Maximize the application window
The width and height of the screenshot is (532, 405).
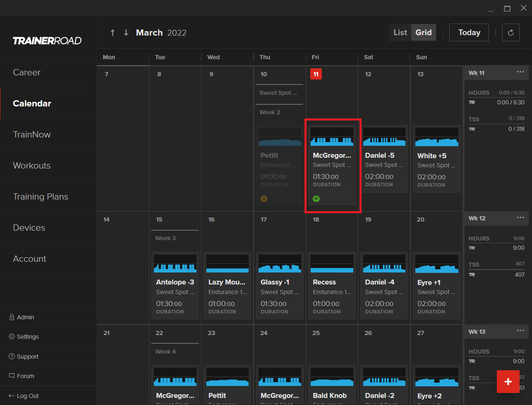[507, 8]
